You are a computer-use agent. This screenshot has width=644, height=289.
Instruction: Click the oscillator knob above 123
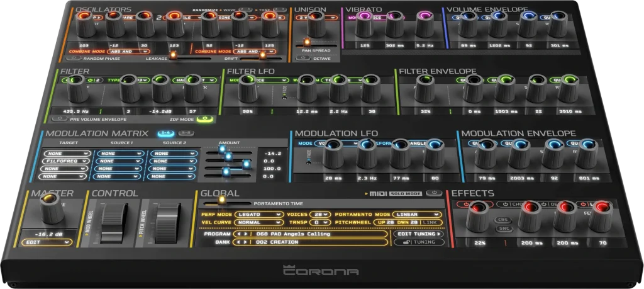pyautogui.click(x=175, y=24)
